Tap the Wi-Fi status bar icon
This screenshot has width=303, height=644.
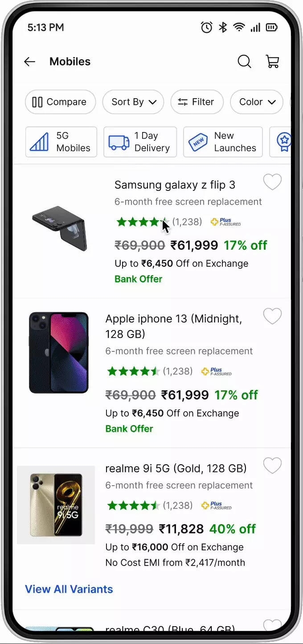point(239,28)
